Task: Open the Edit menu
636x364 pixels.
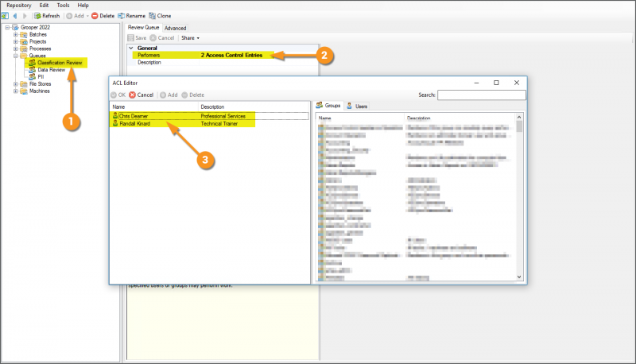Action: 44,6
